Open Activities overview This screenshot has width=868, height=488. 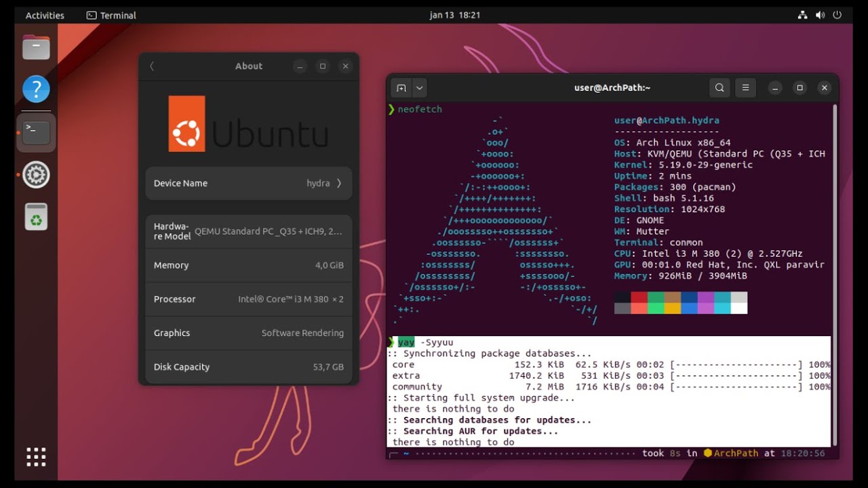tap(45, 15)
